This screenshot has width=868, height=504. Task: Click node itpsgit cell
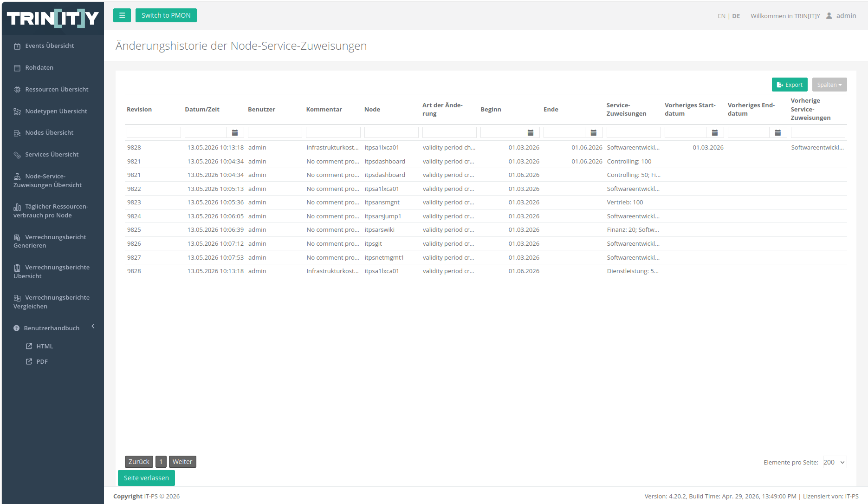(x=373, y=243)
